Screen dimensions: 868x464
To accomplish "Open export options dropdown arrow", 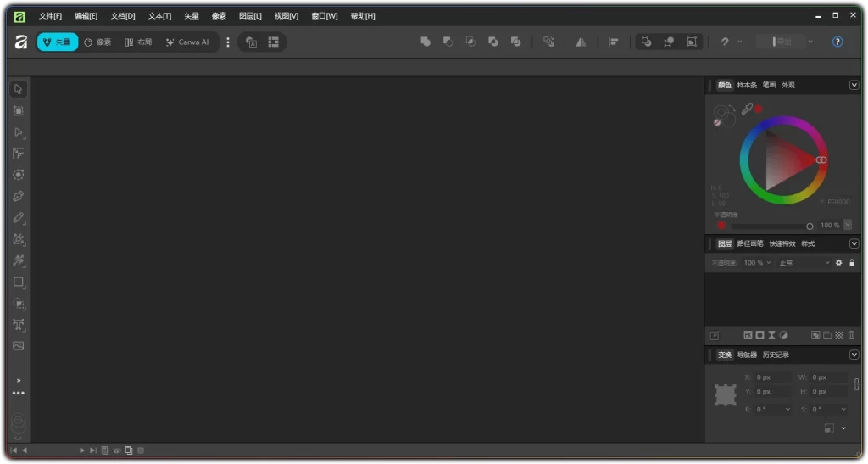I will (810, 42).
